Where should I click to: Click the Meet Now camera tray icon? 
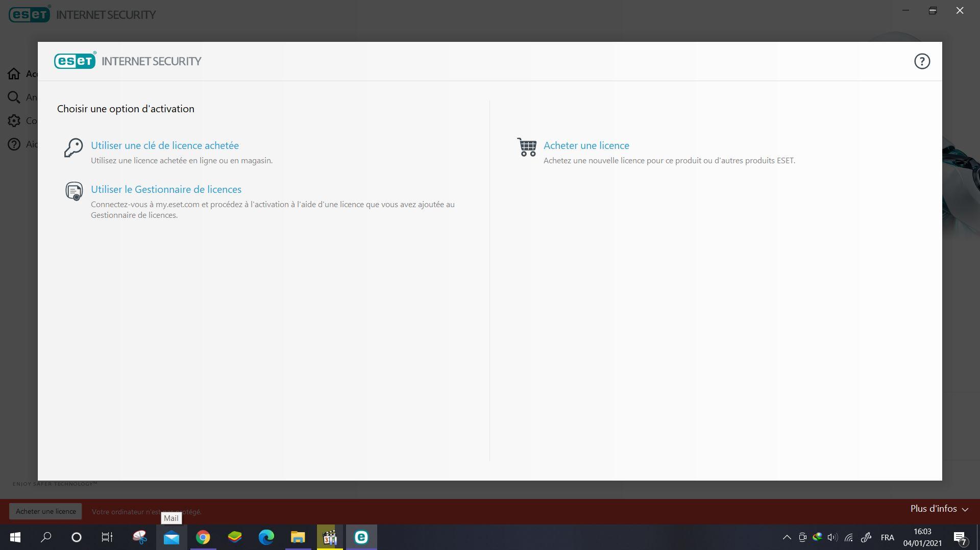coord(802,537)
